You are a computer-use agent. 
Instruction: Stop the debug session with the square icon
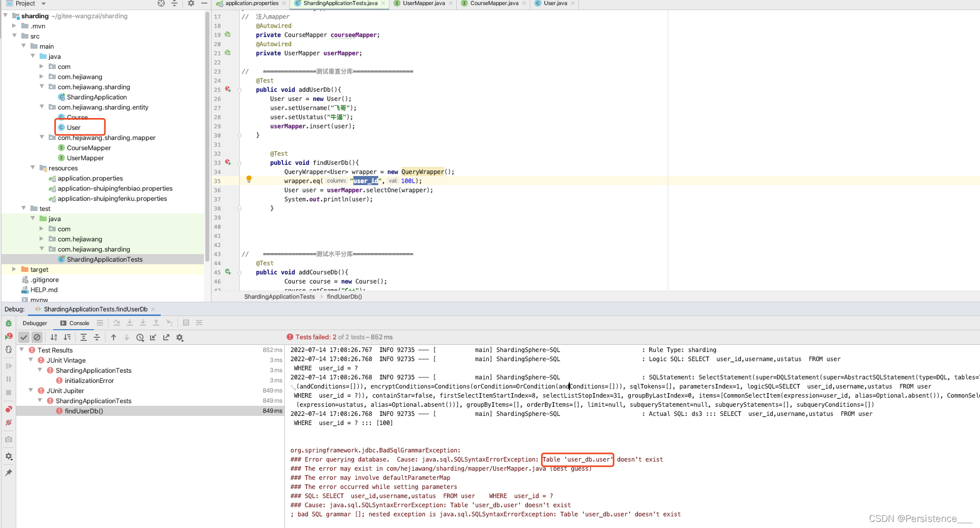[x=9, y=393]
